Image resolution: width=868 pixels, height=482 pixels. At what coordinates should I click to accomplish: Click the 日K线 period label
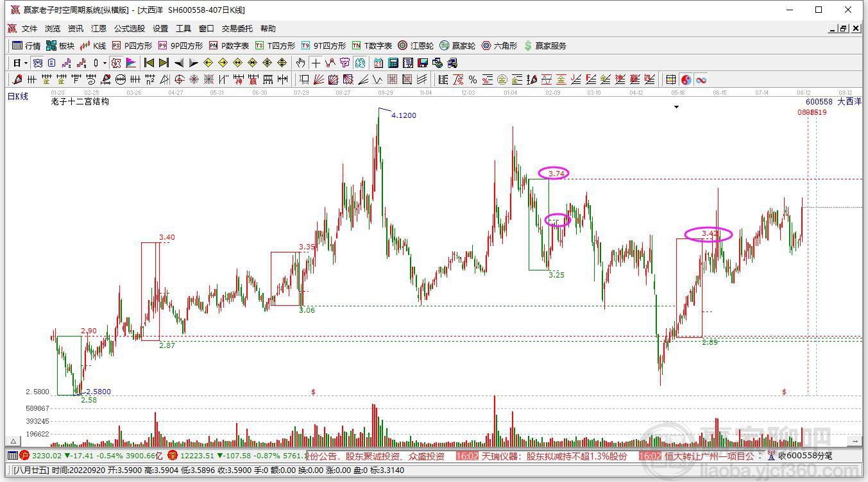[x=18, y=97]
